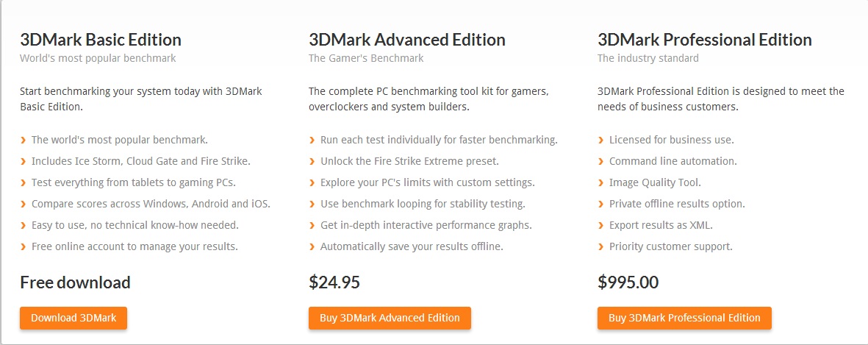The width and height of the screenshot is (868, 345).
Task: Click the "Free download" text
Action: click(x=75, y=282)
